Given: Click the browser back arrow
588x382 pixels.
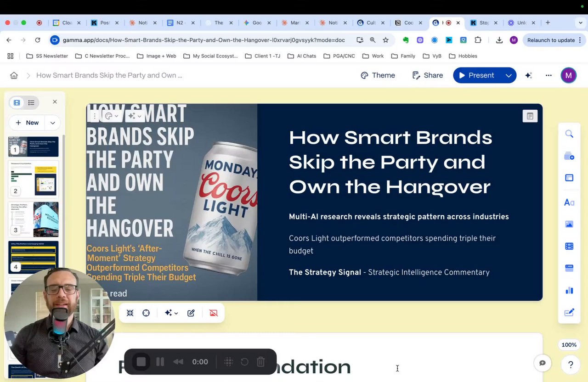Looking at the screenshot, I should coord(9,40).
